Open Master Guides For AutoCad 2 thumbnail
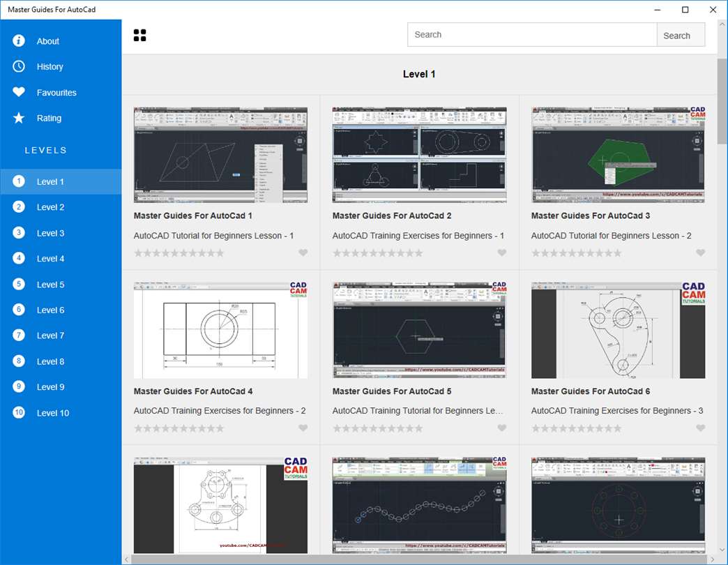 pos(419,155)
